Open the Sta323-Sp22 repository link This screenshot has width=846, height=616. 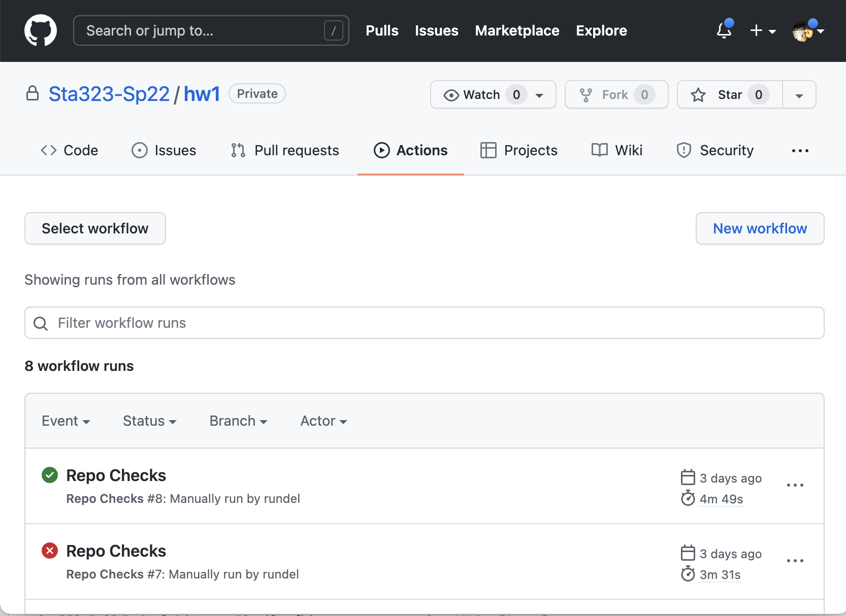click(x=109, y=93)
